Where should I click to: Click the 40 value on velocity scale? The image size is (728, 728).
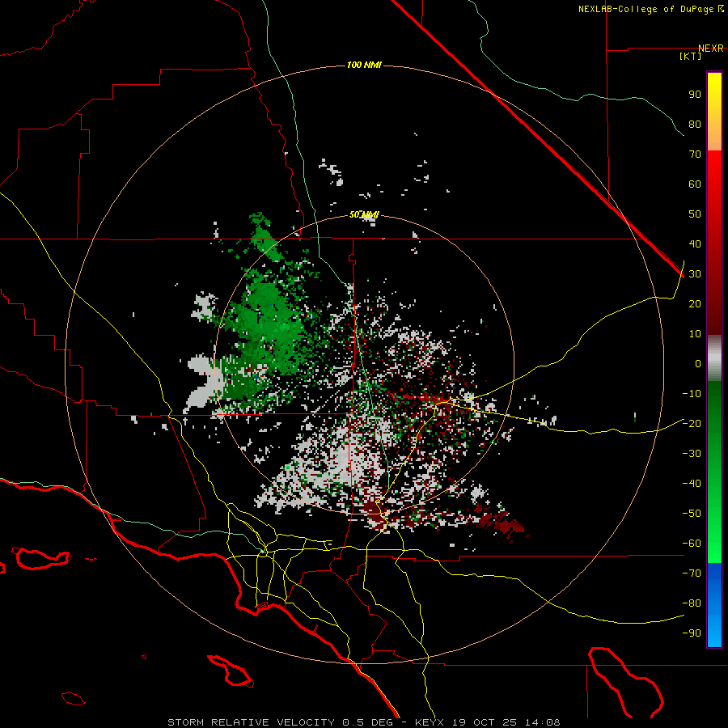(695, 244)
